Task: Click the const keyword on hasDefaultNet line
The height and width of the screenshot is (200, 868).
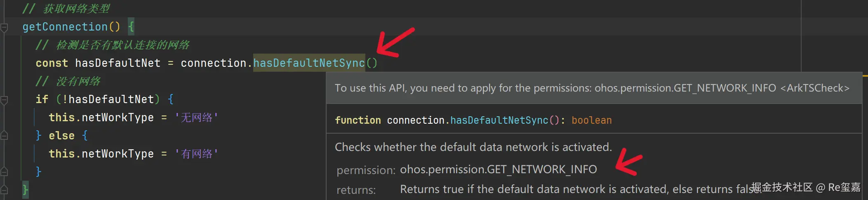Action: click(x=52, y=63)
